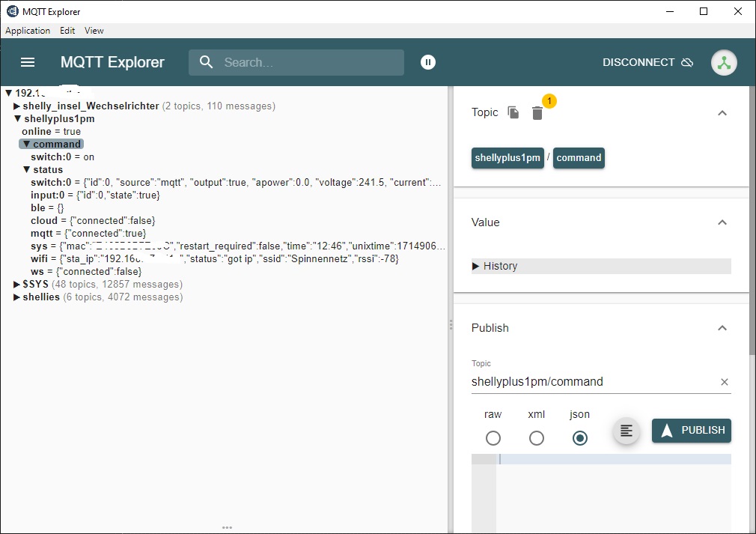Clear the publish topic field
Image resolution: width=756 pixels, height=534 pixels.
tap(724, 382)
